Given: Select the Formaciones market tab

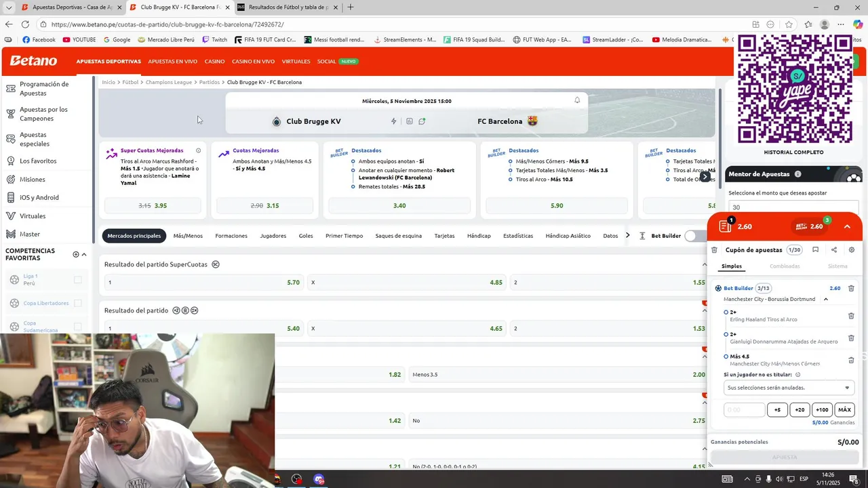Looking at the screenshot, I should click(x=231, y=236).
